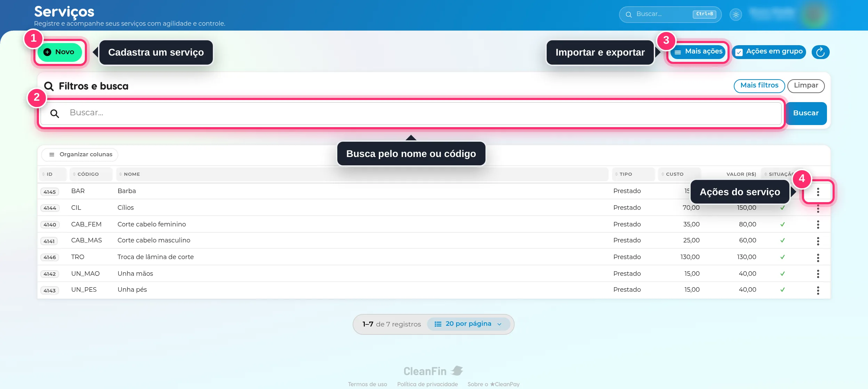Screen dimensions: 868x389
Task: Select the Barba service name
Action: click(127, 191)
